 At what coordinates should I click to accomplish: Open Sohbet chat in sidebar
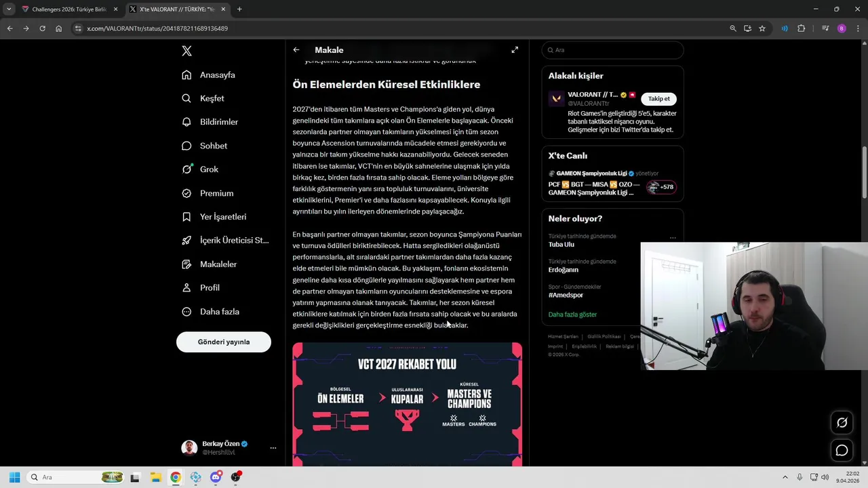(x=205, y=146)
